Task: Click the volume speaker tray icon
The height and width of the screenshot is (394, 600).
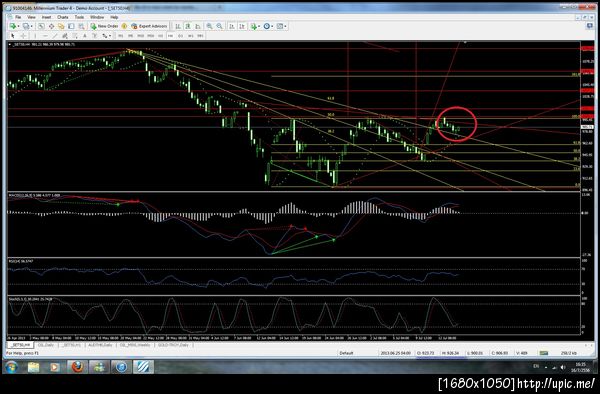Action: 562,367
